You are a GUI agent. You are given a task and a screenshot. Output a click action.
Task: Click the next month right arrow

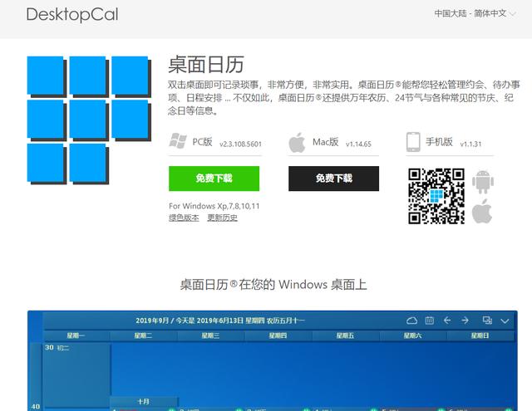(465, 320)
